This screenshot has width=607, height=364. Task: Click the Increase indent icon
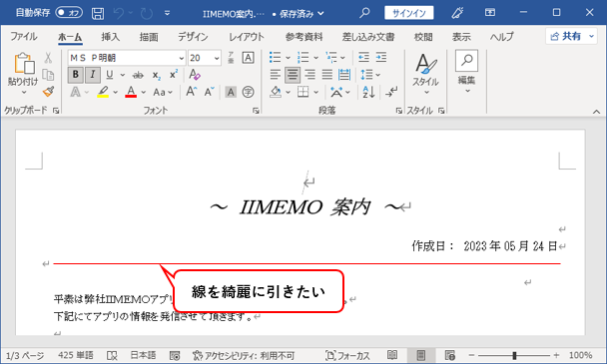point(381,58)
